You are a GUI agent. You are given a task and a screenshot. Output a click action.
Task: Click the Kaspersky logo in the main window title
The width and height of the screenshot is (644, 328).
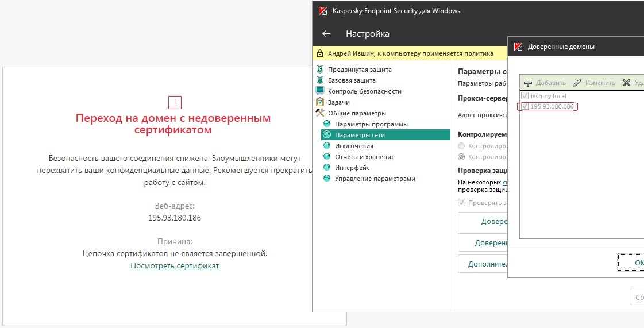click(x=323, y=11)
